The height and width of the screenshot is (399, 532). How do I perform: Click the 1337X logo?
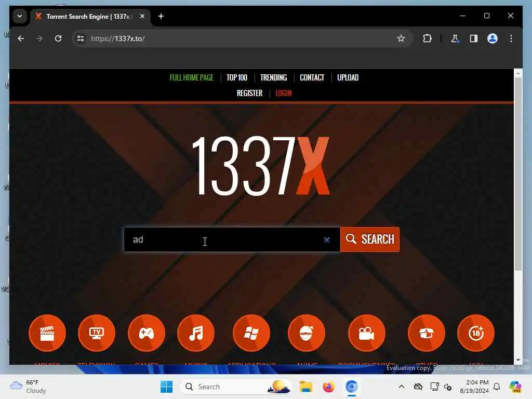[261, 166]
